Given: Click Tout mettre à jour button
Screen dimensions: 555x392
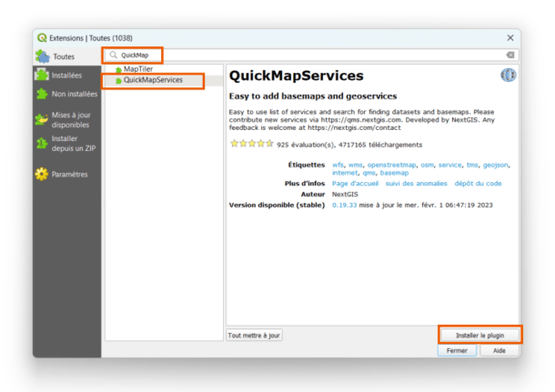Looking at the screenshot, I should (254, 335).
